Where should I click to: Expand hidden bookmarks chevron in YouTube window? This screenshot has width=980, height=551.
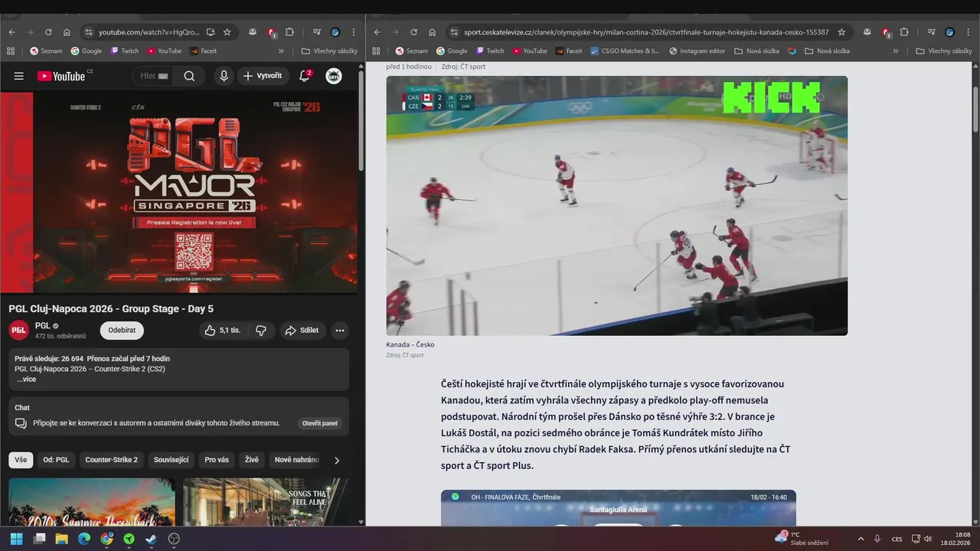pos(281,51)
